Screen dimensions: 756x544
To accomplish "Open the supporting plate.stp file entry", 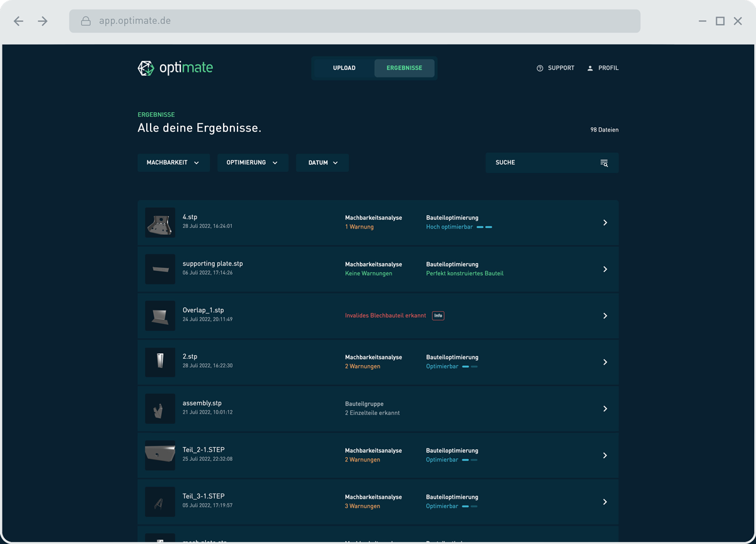I will tap(212, 264).
